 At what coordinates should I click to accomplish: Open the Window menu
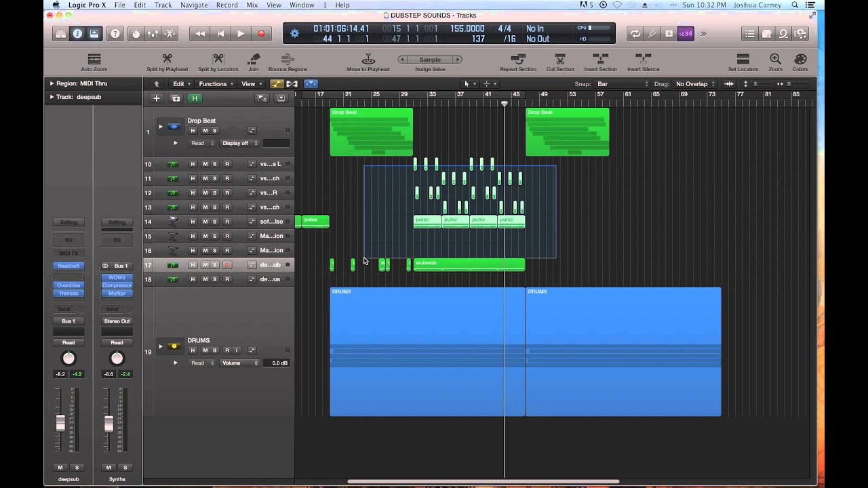(302, 5)
